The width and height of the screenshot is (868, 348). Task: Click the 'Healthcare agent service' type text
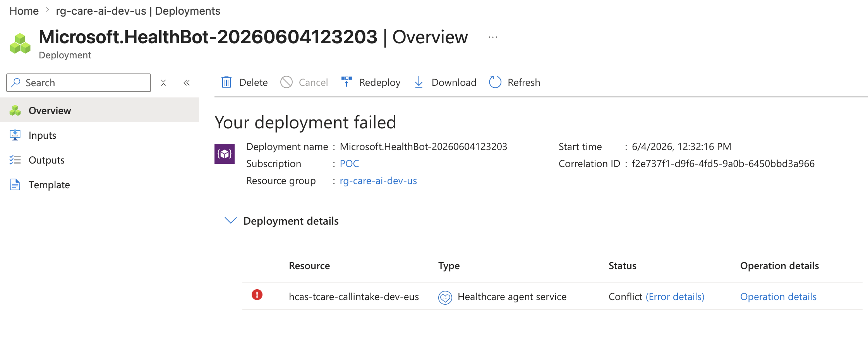pyautogui.click(x=512, y=297)
